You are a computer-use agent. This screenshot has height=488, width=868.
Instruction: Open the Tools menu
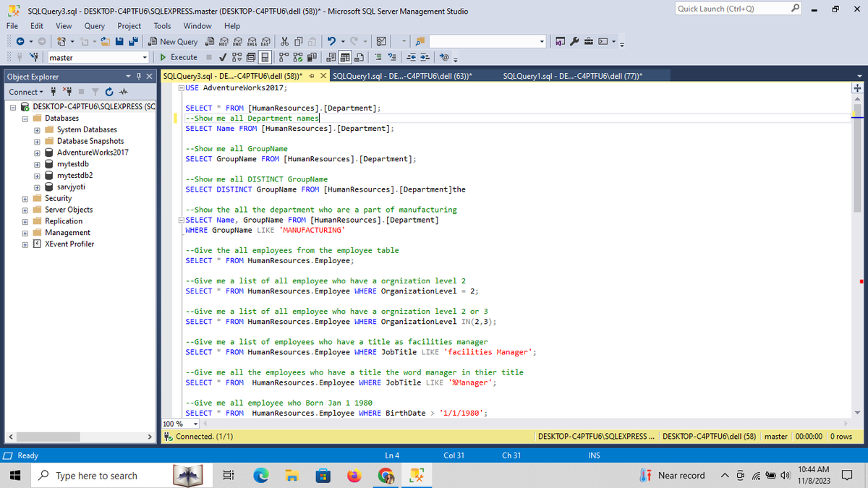tap(163, 25)
